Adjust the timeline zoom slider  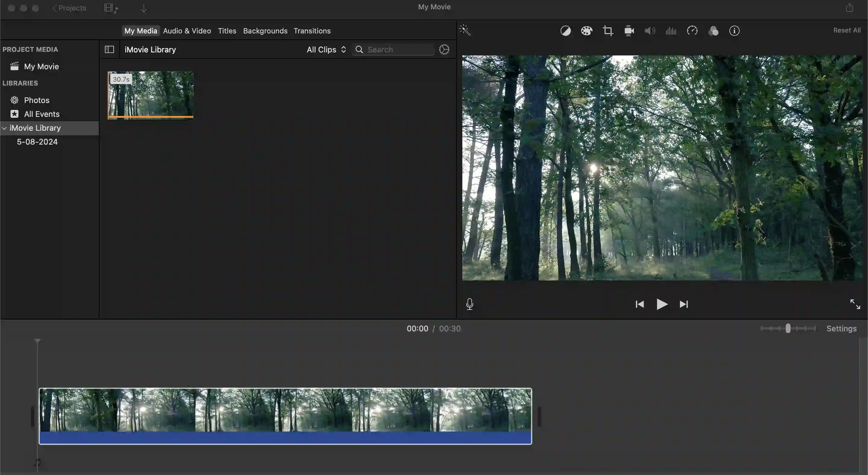[x=788, y=328]
